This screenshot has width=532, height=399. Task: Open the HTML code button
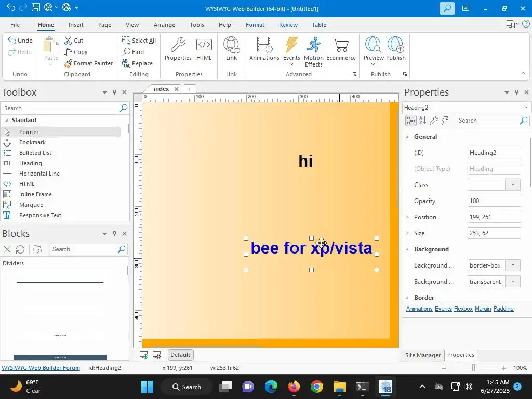(x=204, y=49)
